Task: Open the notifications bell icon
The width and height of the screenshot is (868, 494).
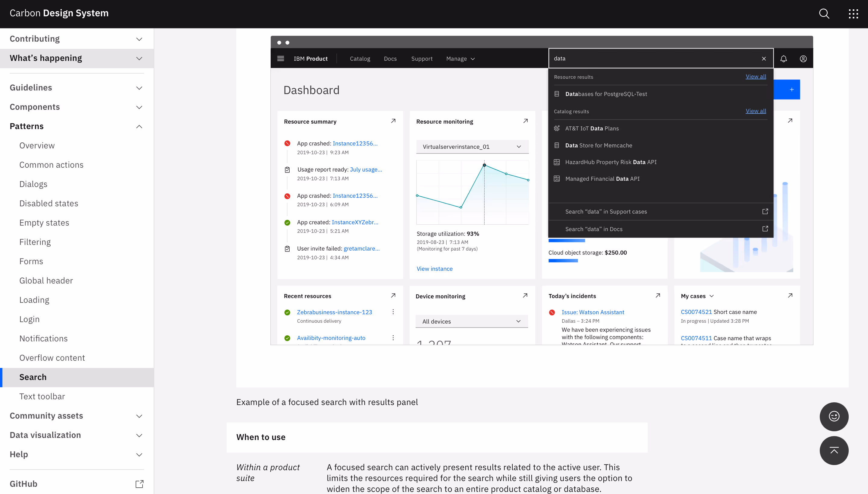Action: tap(783, 59)
